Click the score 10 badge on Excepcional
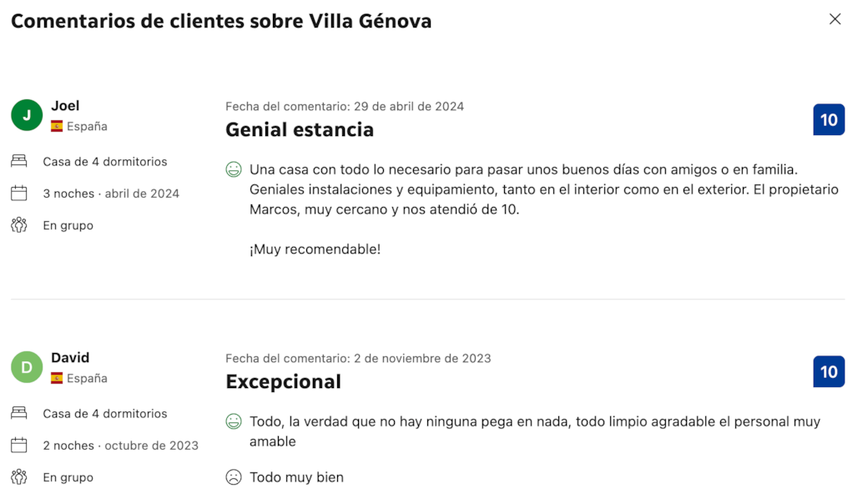The width and height of the screenshot is (868, 499). [x=829, y=371]
